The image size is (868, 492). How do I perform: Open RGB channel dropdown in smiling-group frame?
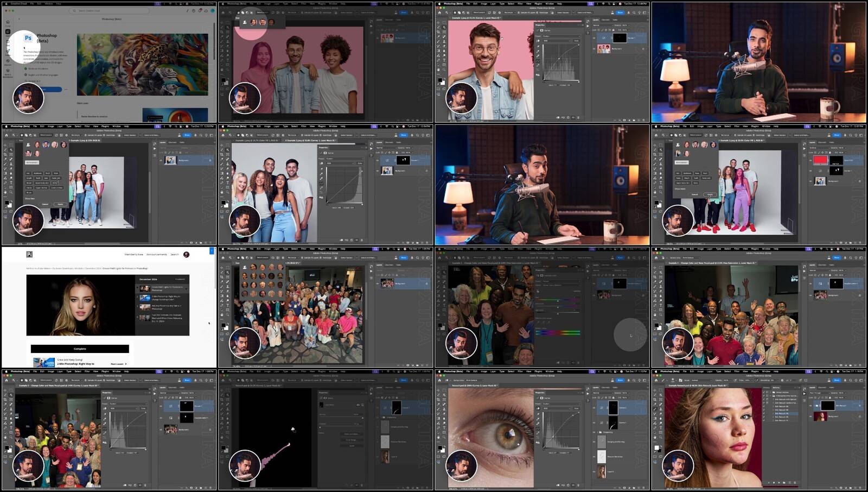click(x=340, y=163)
